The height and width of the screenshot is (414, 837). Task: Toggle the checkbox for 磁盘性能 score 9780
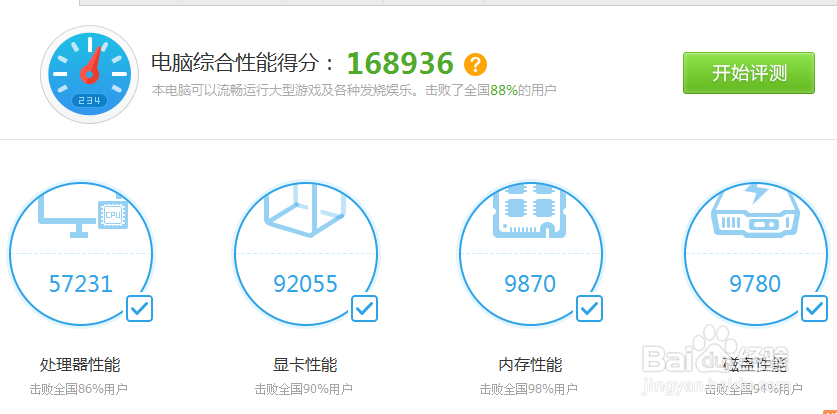[815, 308]
